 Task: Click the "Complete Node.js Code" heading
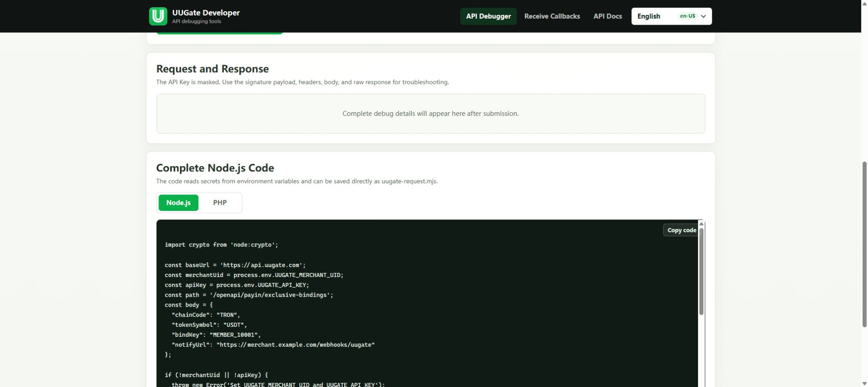click(x=215, y=168)
